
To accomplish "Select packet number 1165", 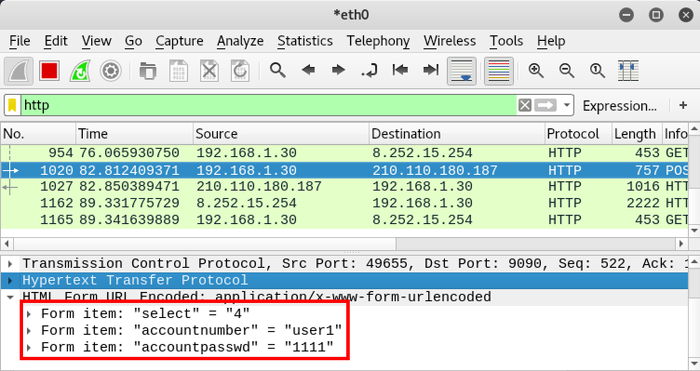I will click(x=344, y=220).
